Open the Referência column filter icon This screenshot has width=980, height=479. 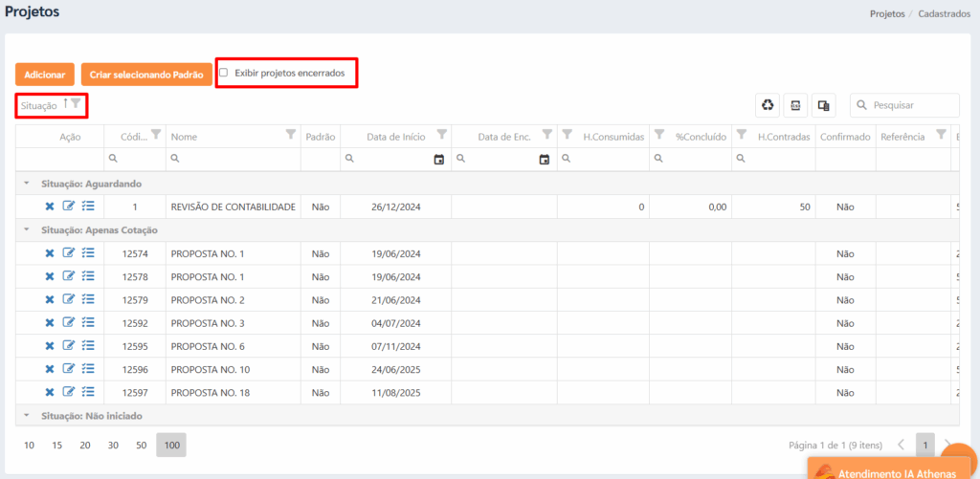coord(941,134)
